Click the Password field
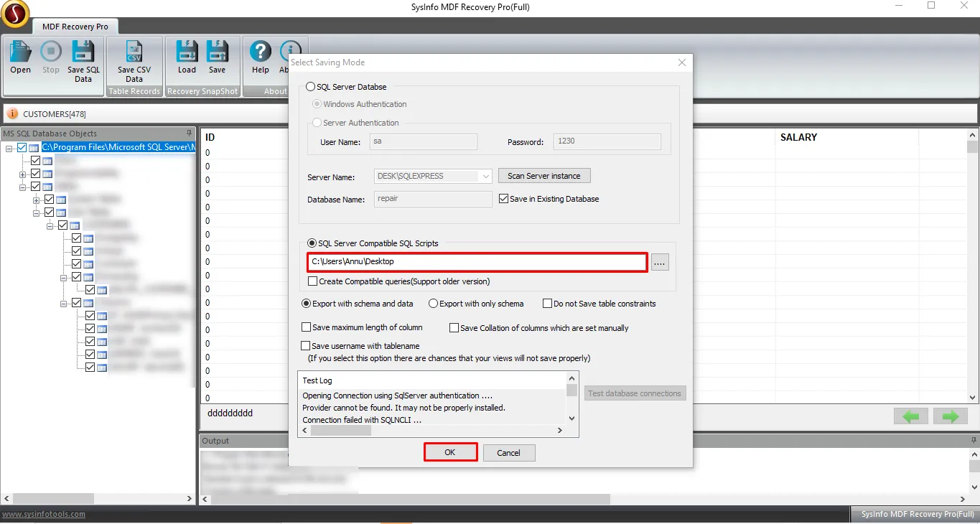 607,141
